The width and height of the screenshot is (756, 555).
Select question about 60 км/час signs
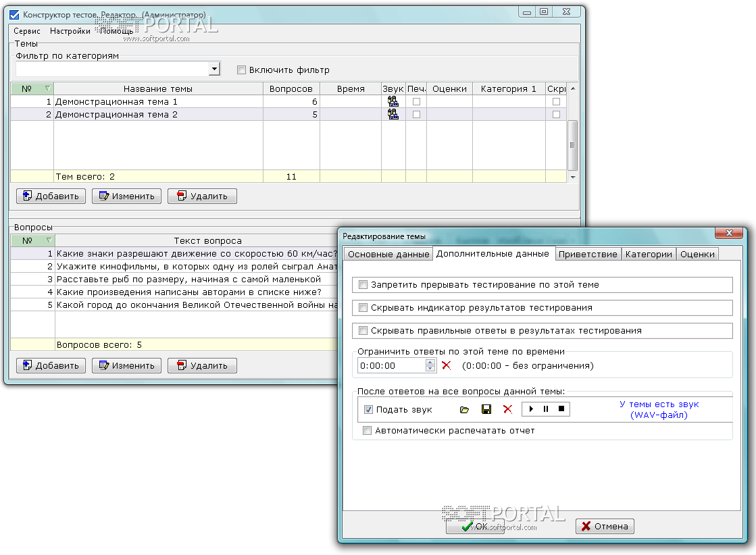174,253
